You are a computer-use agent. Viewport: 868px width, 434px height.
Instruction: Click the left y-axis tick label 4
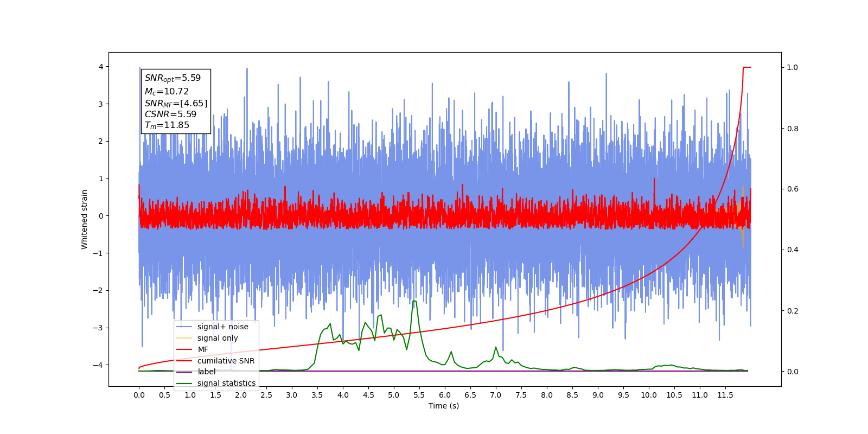coord(101,67)
